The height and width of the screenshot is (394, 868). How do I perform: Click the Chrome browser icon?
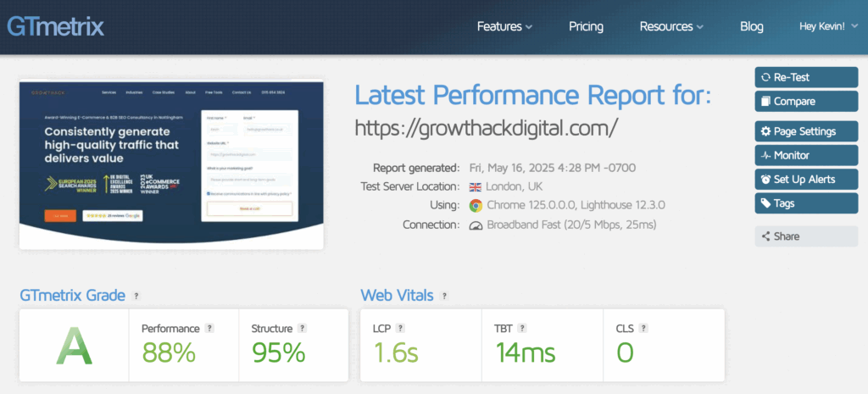point(475,206)
